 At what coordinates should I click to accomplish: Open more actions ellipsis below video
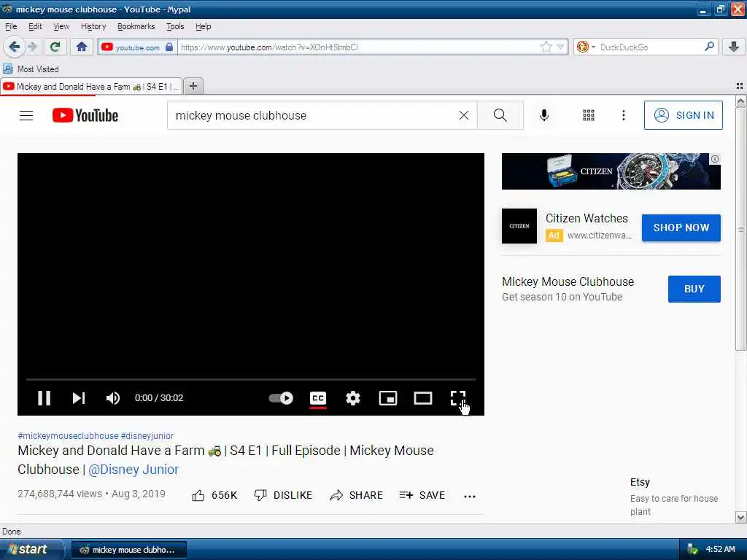[x=470, y=496]
